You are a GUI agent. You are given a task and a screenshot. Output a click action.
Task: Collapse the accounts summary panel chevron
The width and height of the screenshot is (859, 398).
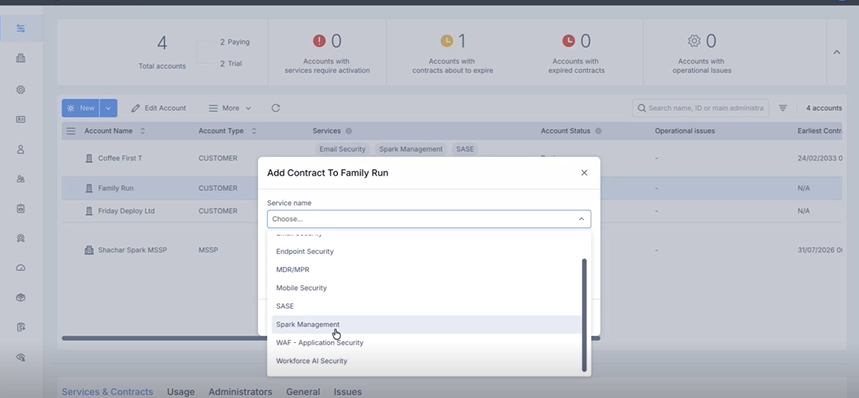click(837, 53)
